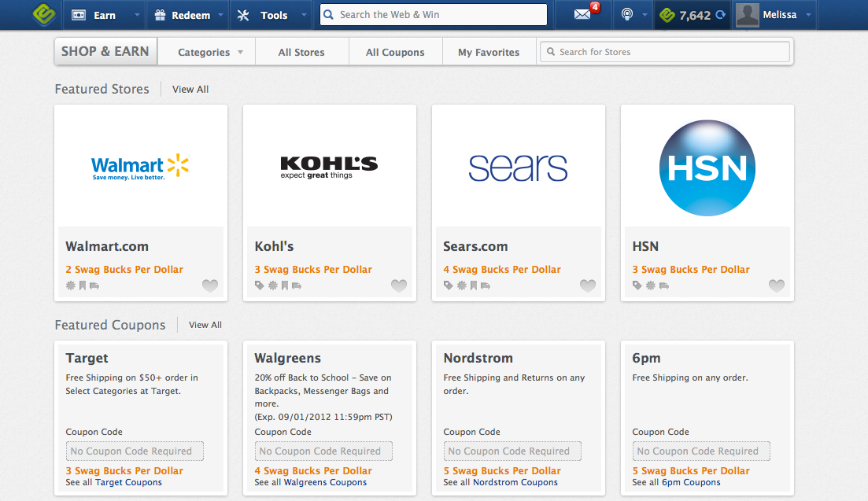Click the gift icon beside Redeem
The image size is (868, 501).
pos(160,15)
